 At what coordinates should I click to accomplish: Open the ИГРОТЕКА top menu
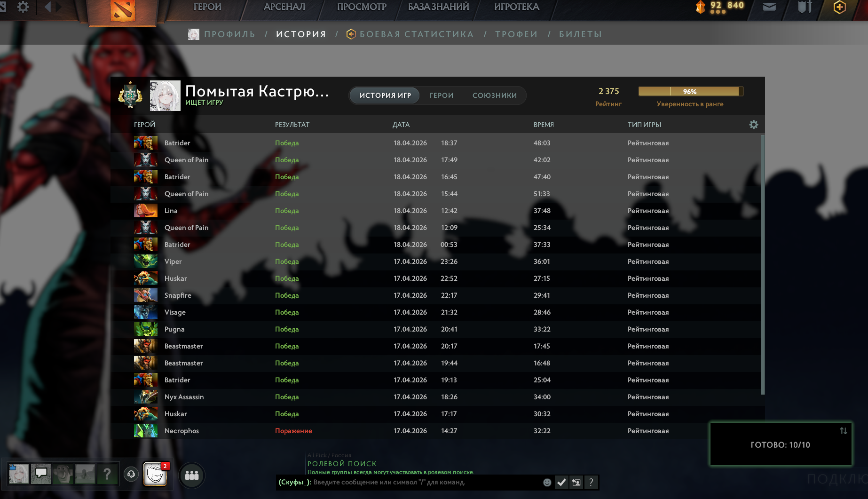517,7
